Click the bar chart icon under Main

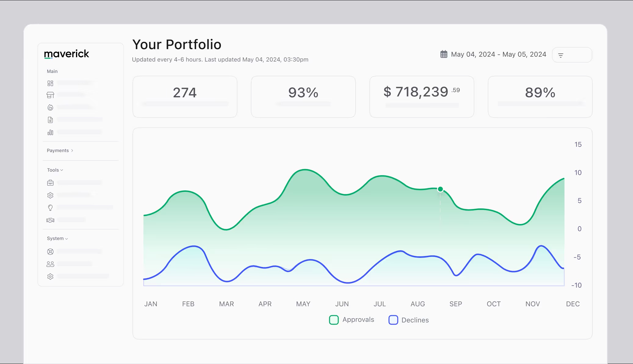click(x=50, y=132)
